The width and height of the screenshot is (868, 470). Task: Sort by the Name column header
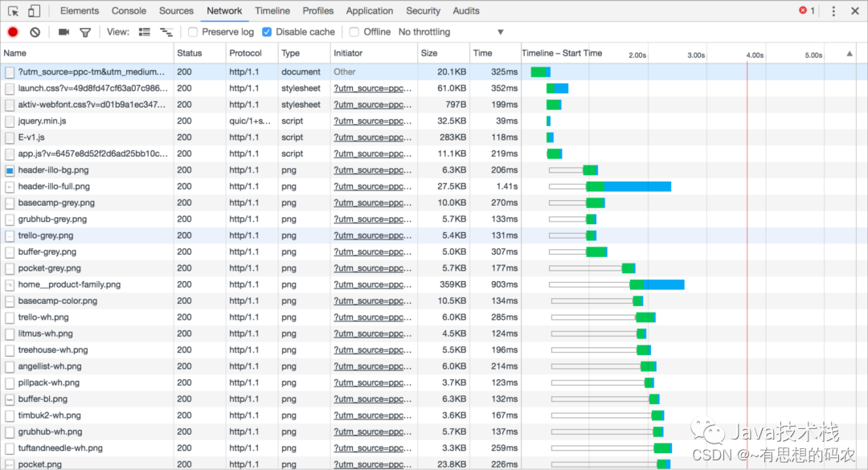coord(87,53)
